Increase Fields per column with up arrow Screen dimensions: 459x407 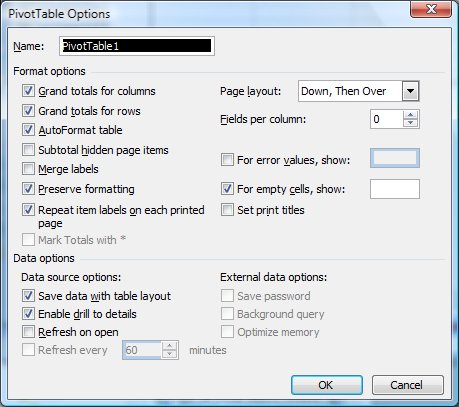tap(410, 115)
